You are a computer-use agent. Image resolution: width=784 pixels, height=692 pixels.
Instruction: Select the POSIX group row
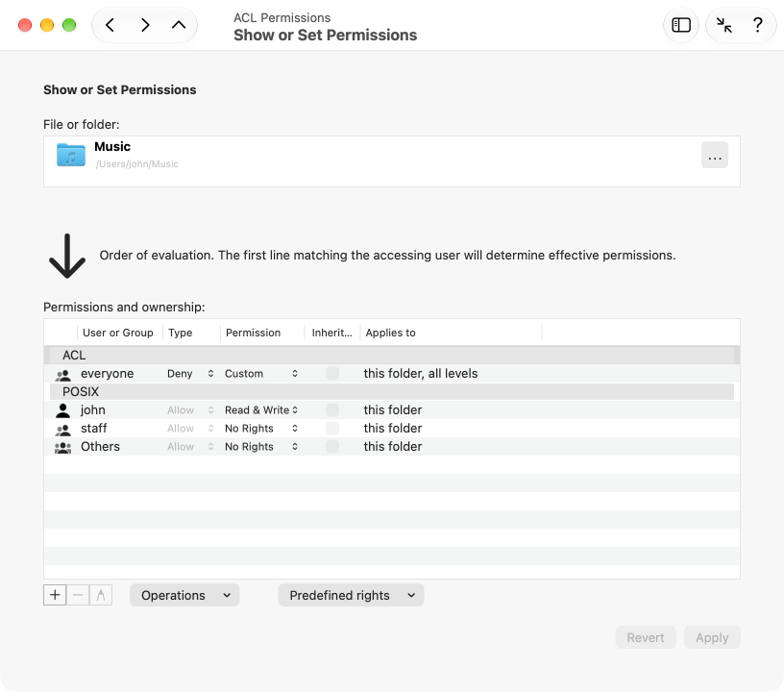[x=391, y=391]
